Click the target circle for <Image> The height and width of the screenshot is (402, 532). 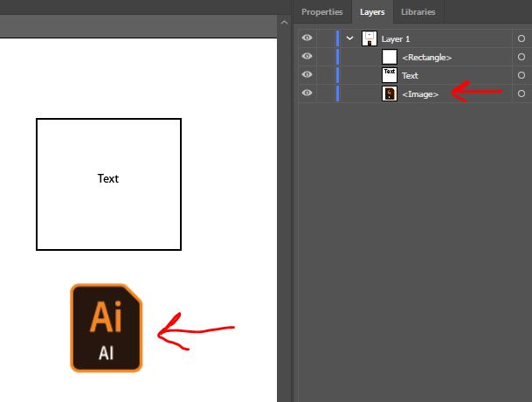522,94
